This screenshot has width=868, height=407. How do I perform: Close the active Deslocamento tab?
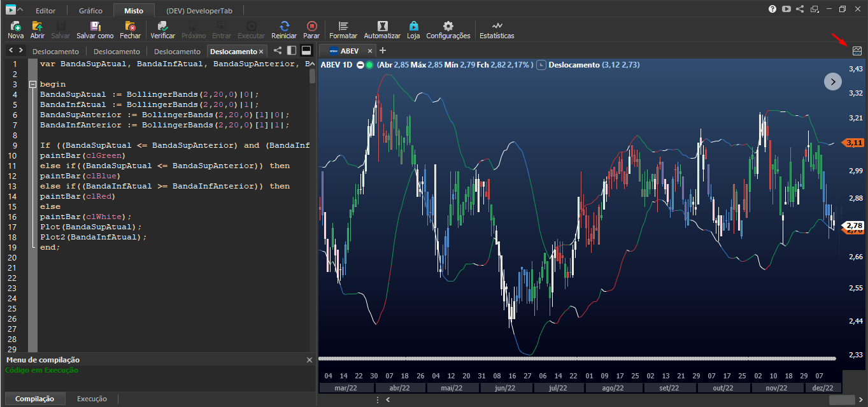[x=261, y=52]
